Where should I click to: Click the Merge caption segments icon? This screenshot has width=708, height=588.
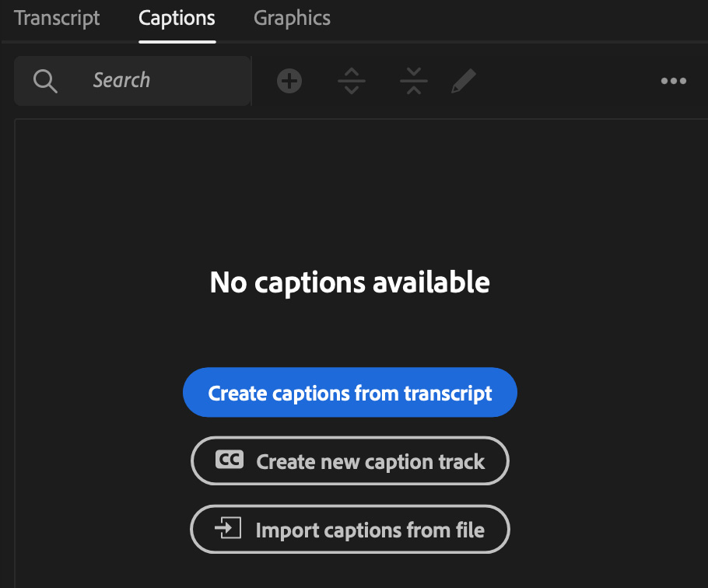click(x=414, y=81)
